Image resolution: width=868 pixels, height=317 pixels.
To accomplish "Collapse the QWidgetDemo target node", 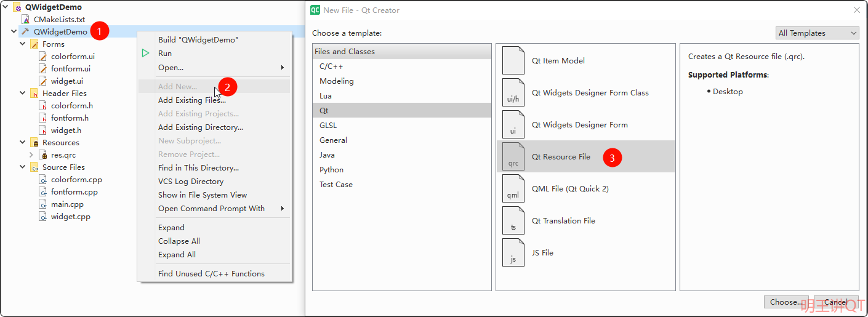I will pyautogui.click(x=14, y=32).
